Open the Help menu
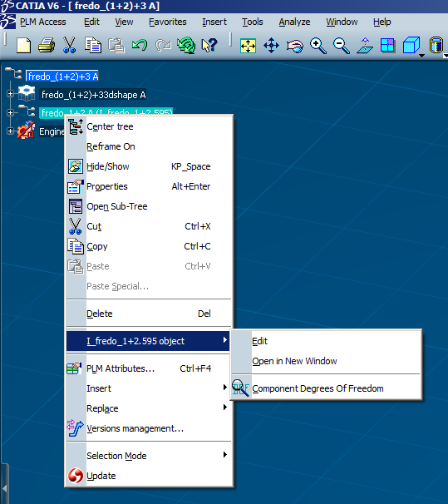The width and height of the screenshot is (448, 504). point(382,22)
